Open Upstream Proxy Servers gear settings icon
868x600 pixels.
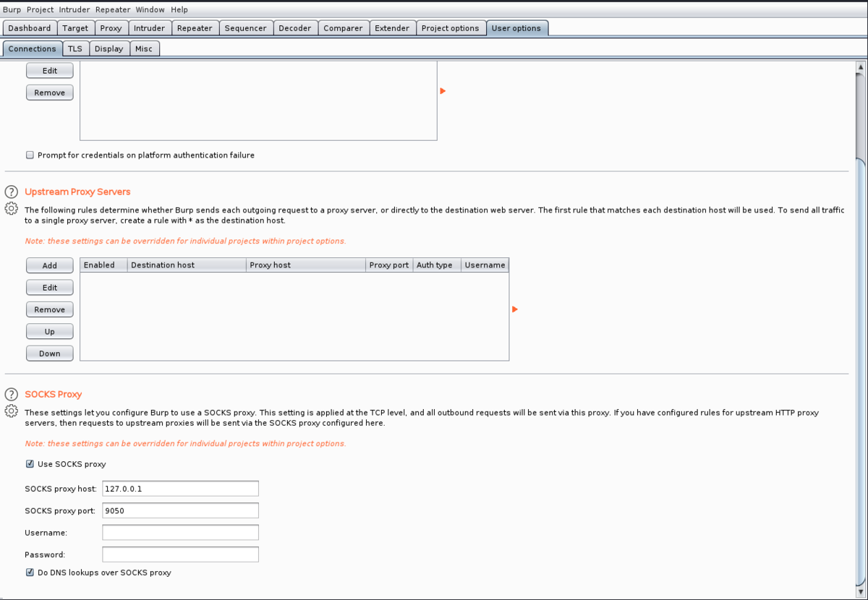point(11,209)
